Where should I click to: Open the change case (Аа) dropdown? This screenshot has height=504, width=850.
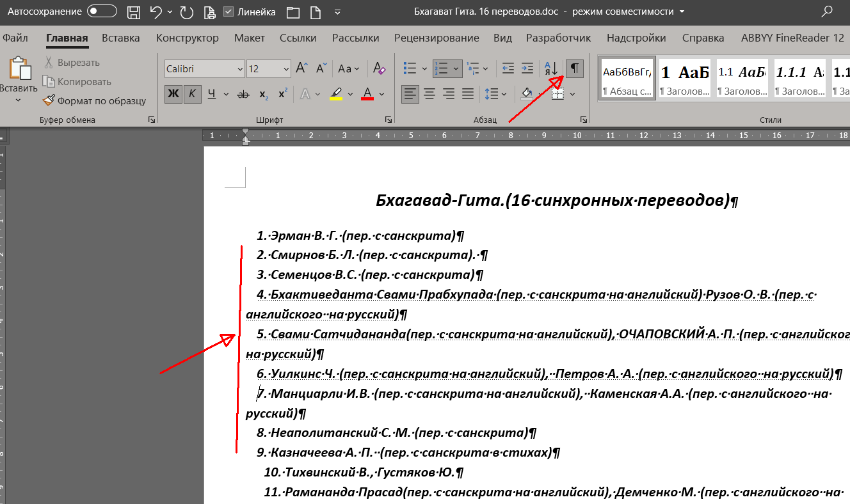tap(349, 68)
